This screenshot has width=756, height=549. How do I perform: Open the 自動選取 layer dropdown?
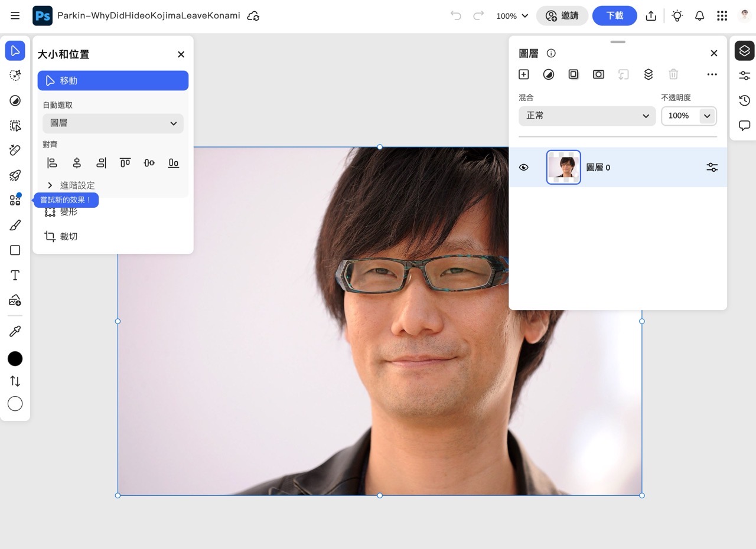pos(113,123)
